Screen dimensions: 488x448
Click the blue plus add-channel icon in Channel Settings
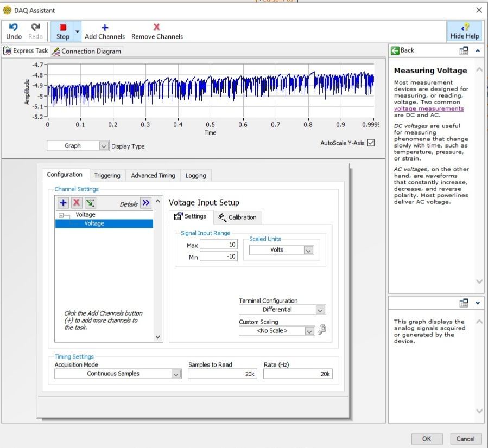click(64, 203)
